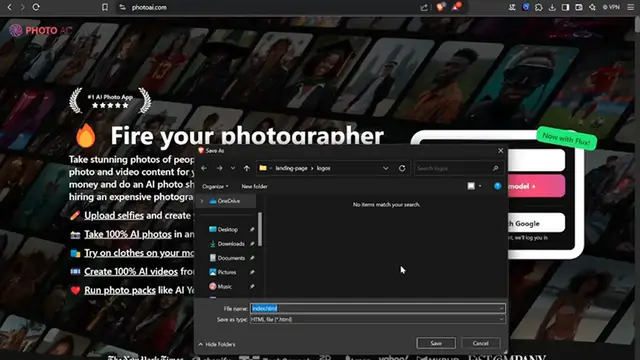Screen dimensions: 640x360
Task: Open the File name dropdown arrow
Action: (x=501, y=309)
